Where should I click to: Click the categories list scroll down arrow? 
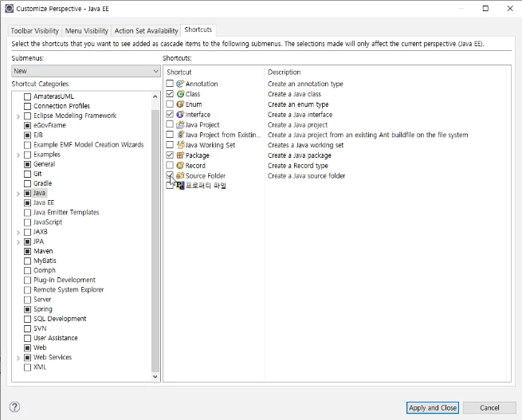pos(155,377)
